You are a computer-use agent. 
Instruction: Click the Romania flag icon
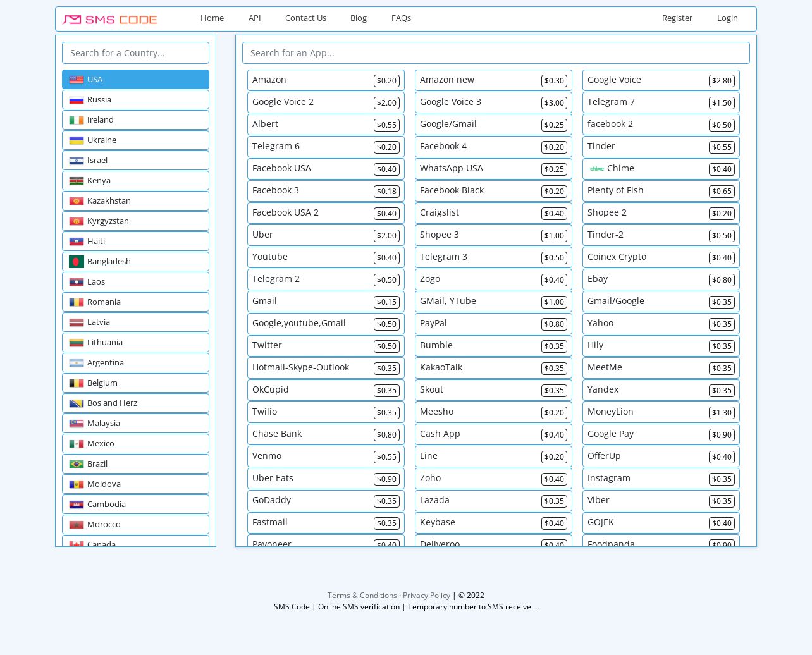(77, 302)
